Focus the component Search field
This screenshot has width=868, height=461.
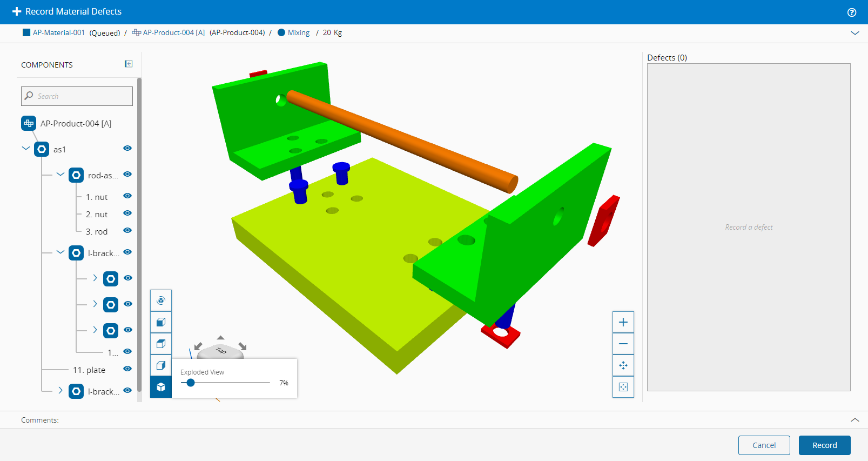tap(77, 96)
